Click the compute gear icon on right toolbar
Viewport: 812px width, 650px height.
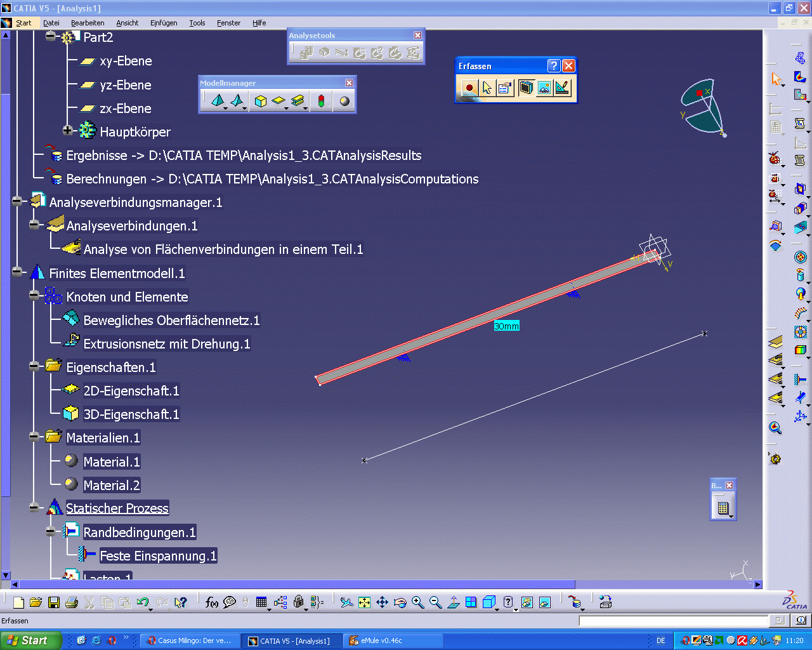tap(775, 459)
